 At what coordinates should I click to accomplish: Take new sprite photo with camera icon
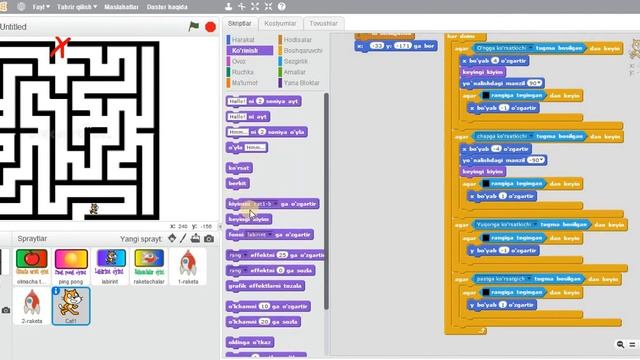click(209, 238)
